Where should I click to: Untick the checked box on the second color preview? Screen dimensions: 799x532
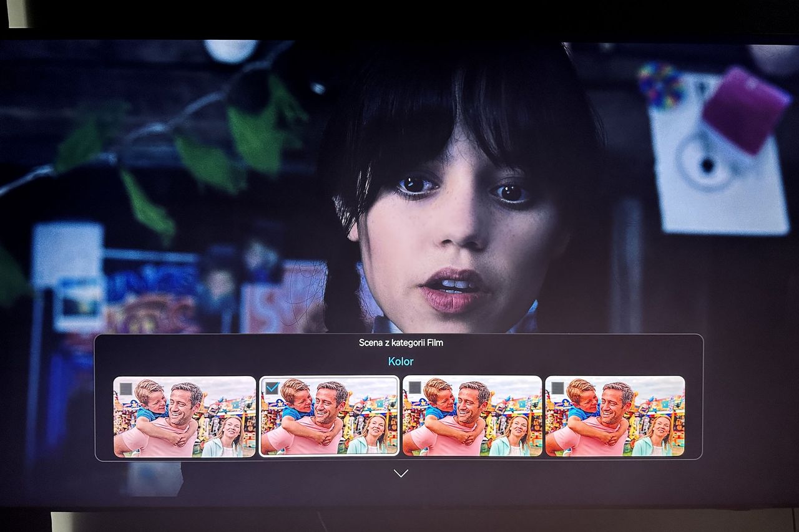pyautogui.click(x=272, y=388)
